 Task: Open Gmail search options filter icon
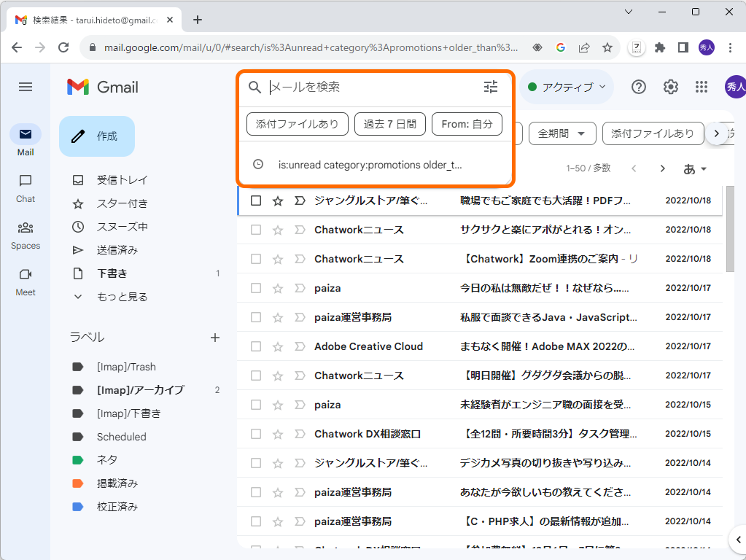coord(490,87)
